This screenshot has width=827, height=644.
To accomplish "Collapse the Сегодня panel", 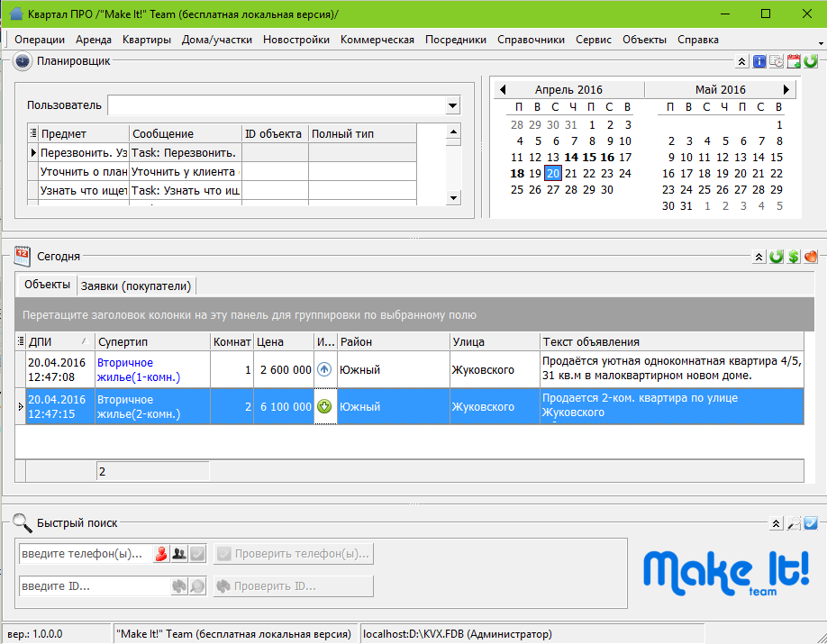I will coord(759,257).
